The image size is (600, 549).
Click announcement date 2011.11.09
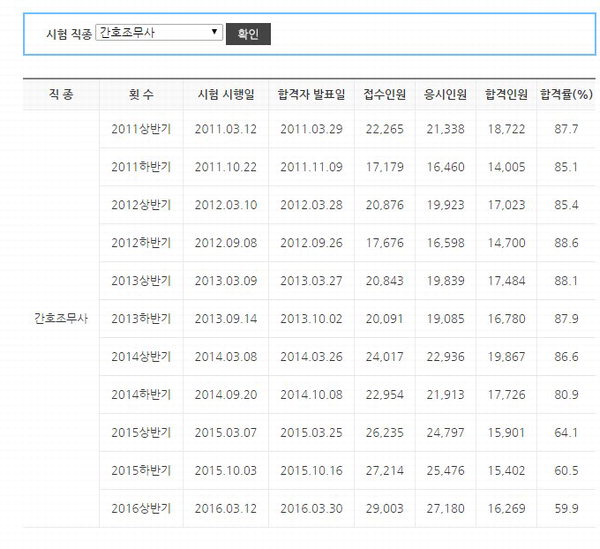point(311,167)
